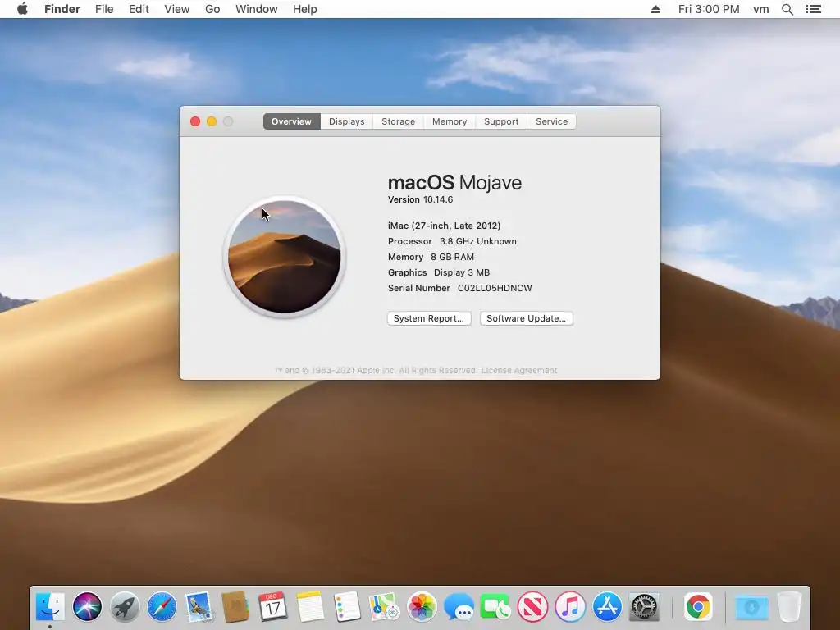Switch to the Support tab
840x630 pixels.
pos(501,121)
